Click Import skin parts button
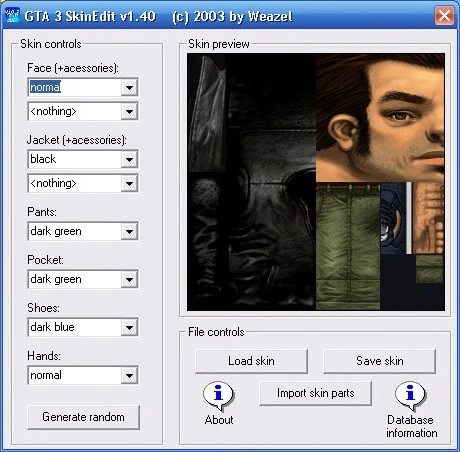460x452 pixels. click(315, 393)
